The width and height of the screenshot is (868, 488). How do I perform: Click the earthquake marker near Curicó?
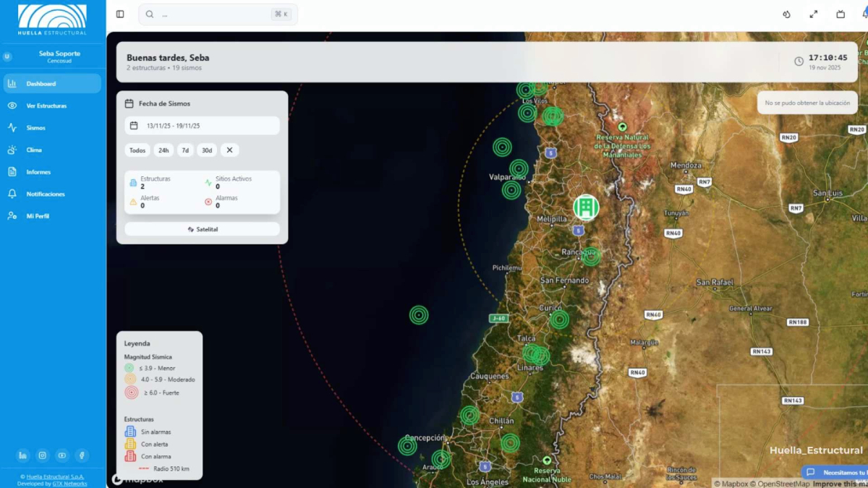click(x=559, y=320)
